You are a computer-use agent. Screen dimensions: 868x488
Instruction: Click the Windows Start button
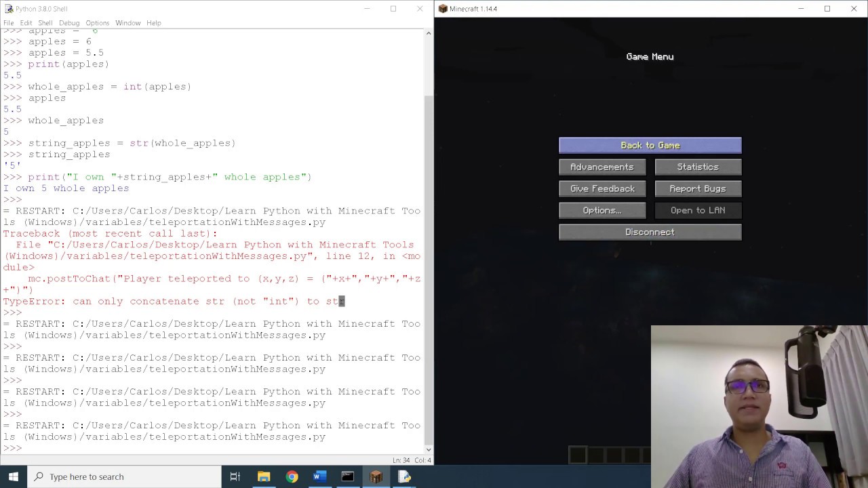click(x=14, y=476)
